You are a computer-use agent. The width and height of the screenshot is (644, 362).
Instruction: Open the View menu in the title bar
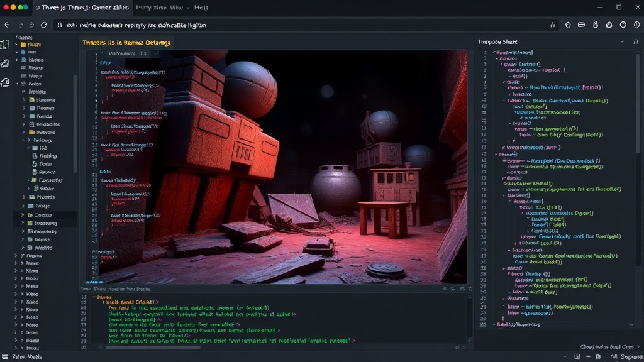click(176, 8)
